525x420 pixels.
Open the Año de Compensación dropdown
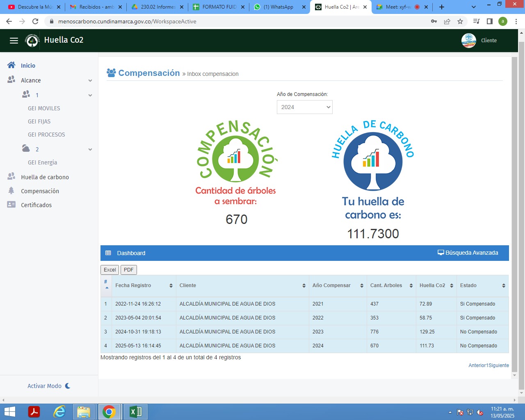304,107
